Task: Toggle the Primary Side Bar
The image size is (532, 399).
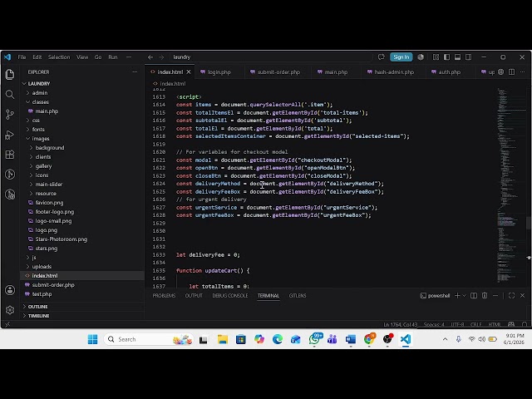Action: pyautogui.click(x=447, y=57)
